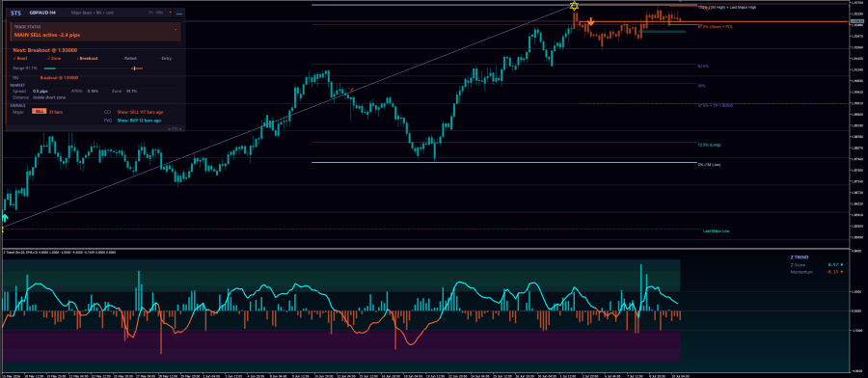This screenshot has width=868, height=378.
Task: Click the '50%' Fibonacci level label
Action: (701, 86)
